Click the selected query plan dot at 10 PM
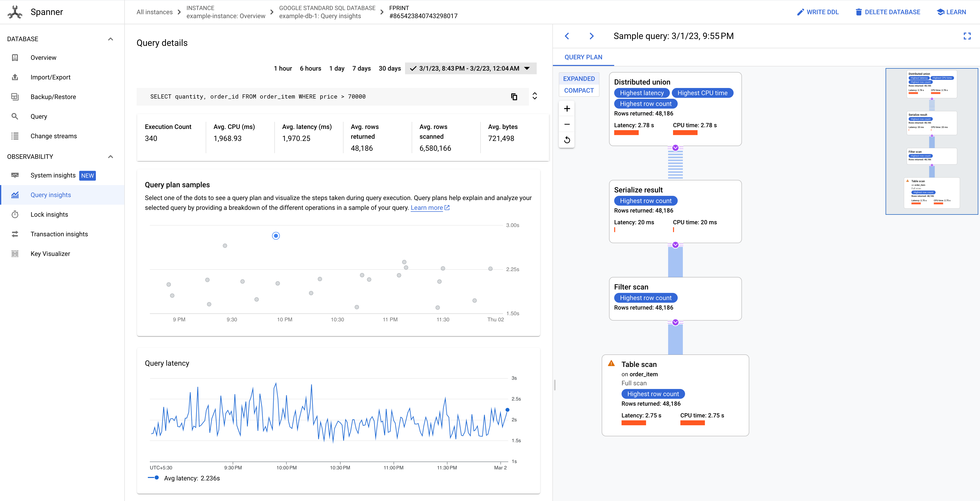This screenshot has height=501, width=980. point(276,236)
